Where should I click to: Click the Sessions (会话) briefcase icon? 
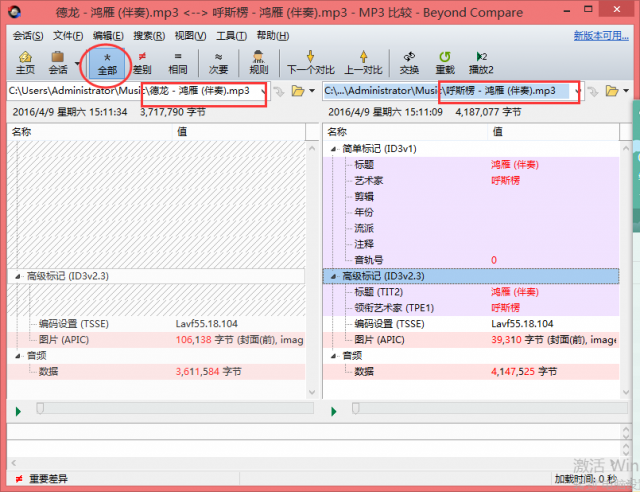(58, 57)
